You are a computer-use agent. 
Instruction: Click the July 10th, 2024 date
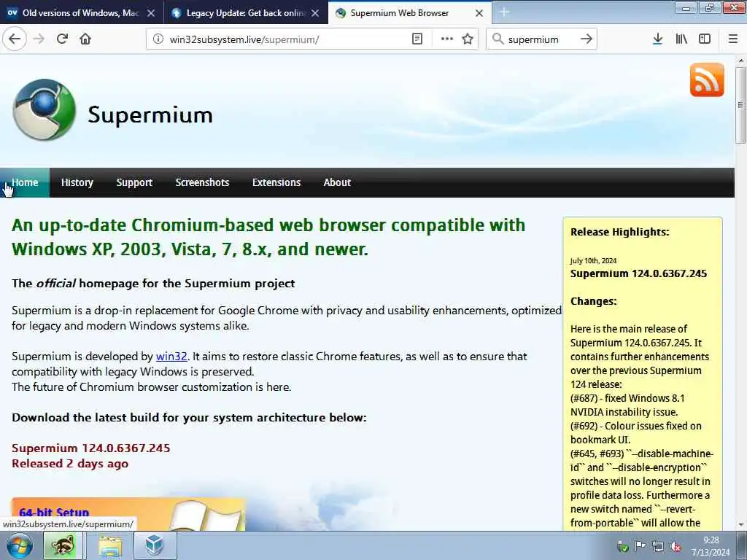(x=593, y=260)
